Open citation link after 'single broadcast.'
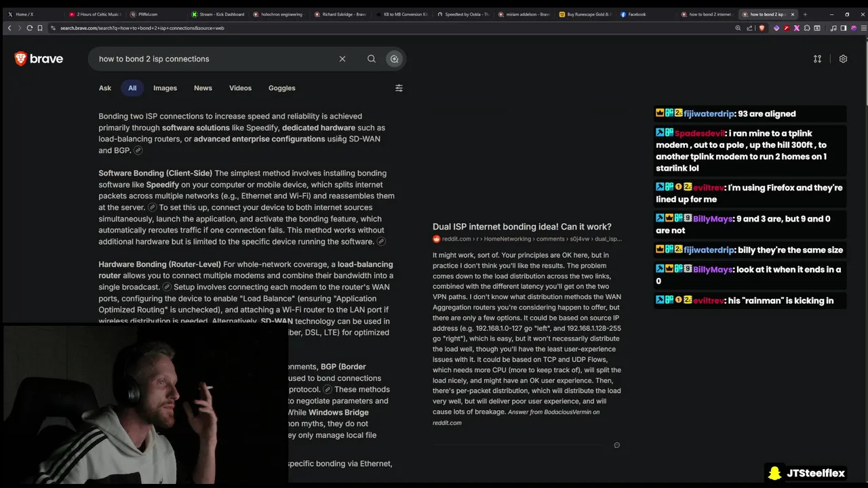 click(x=167, y=287)
